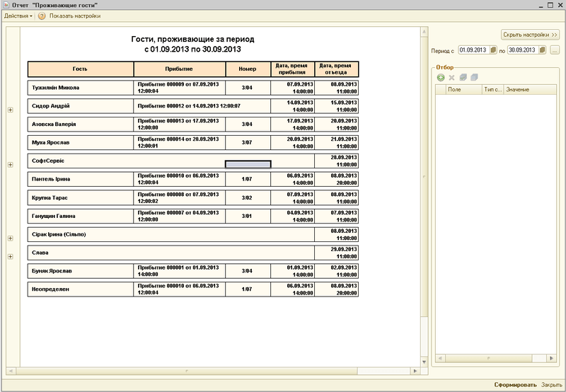Click the last cube icon in Отбор toolbar
The height and width of the screenshot is (392, 566).
[474, 76]
